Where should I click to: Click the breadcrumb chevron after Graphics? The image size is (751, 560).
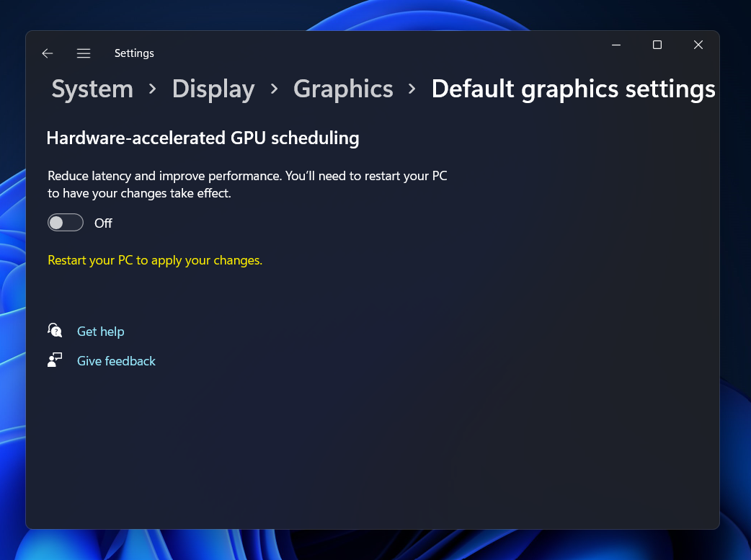411,89
